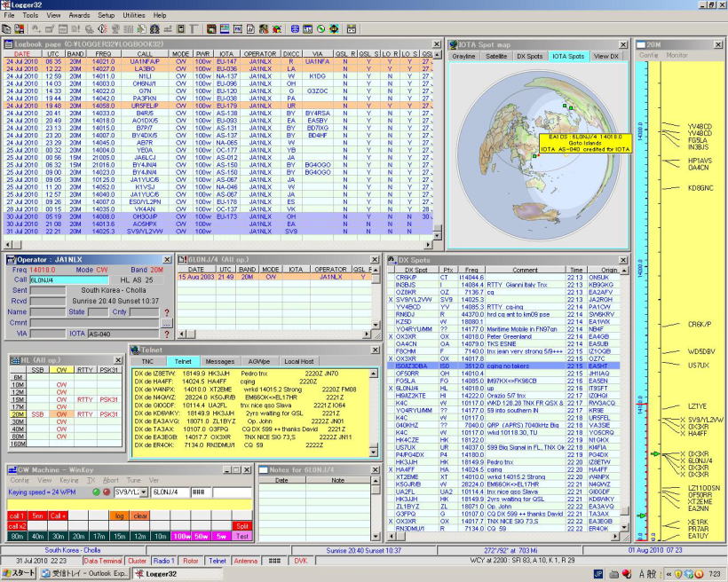Image resolution: width=728 pixels, height=582 pixels.
Task: Click the ellipsis button beside Cmnt field
Action: [167, 323]
